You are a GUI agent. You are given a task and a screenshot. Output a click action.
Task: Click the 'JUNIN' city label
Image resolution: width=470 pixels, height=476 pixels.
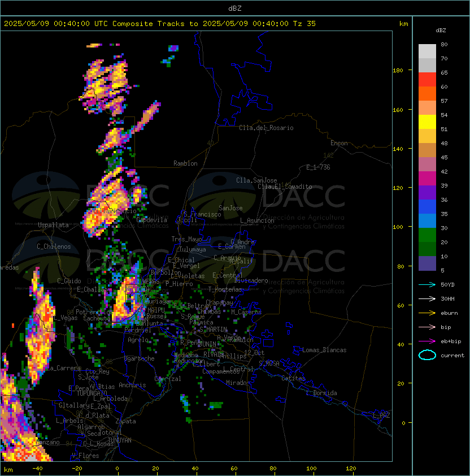pos(207,344)
